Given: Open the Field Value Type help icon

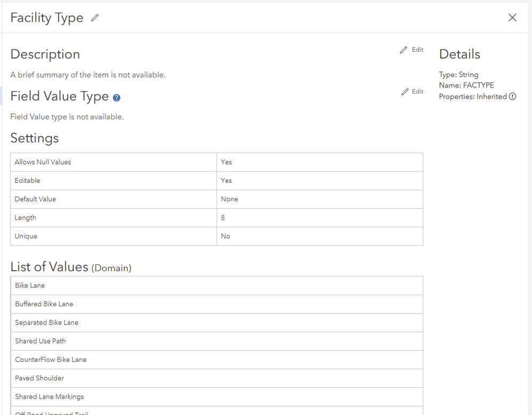Looking at the screenshot, I should (x=117, y=98).
